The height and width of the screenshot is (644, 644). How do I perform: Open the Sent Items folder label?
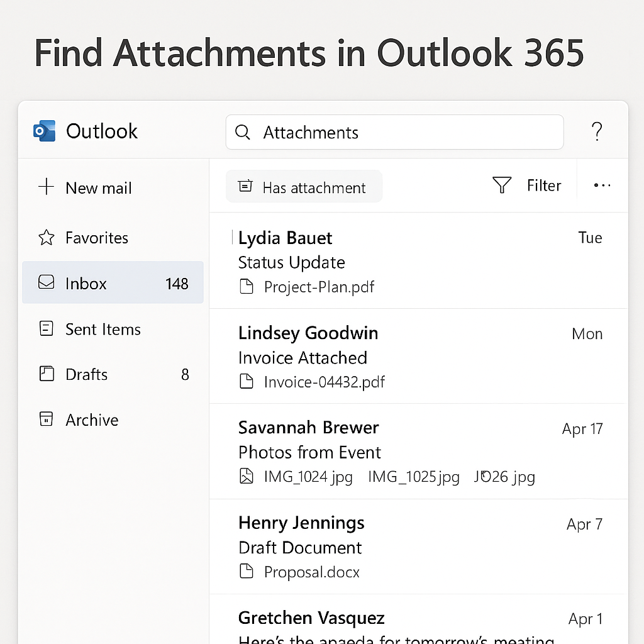click(x=103, y=330)
